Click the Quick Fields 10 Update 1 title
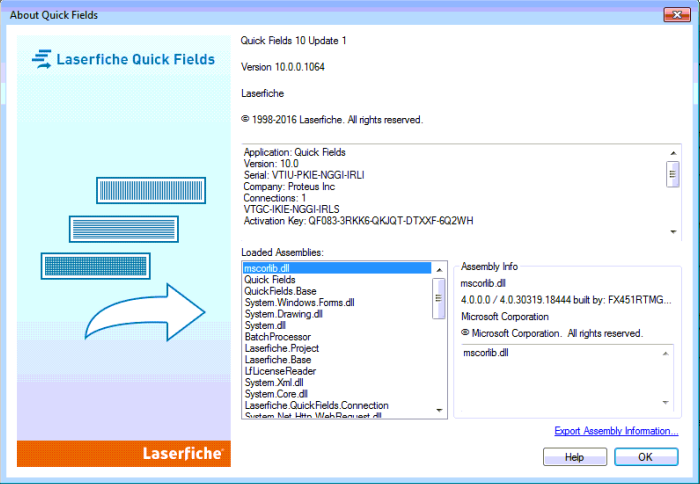Image resolution: width=700 pixels, height=484 pixels. 293,41
